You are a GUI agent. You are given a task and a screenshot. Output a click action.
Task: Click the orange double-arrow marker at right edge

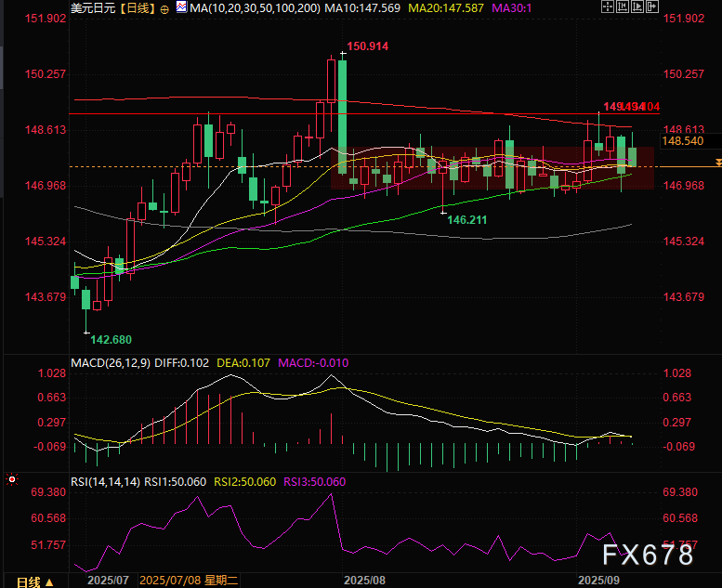pos(718,163)
